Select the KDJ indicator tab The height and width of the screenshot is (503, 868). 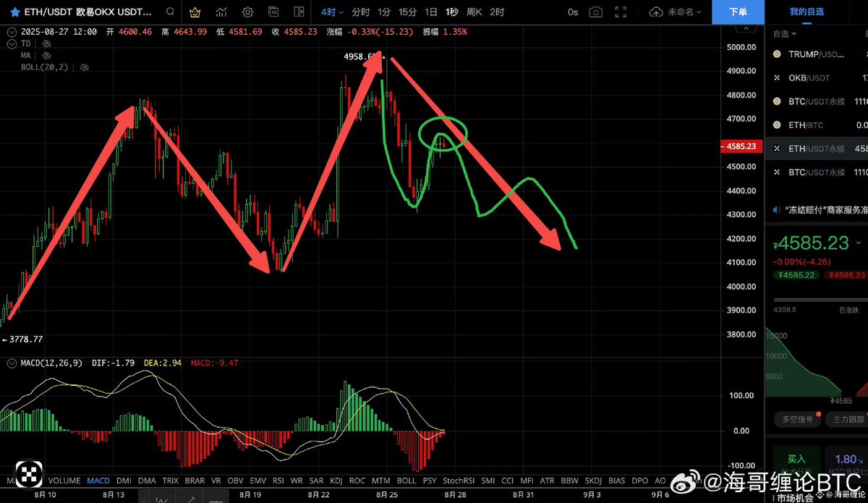[x=336, y=481]
